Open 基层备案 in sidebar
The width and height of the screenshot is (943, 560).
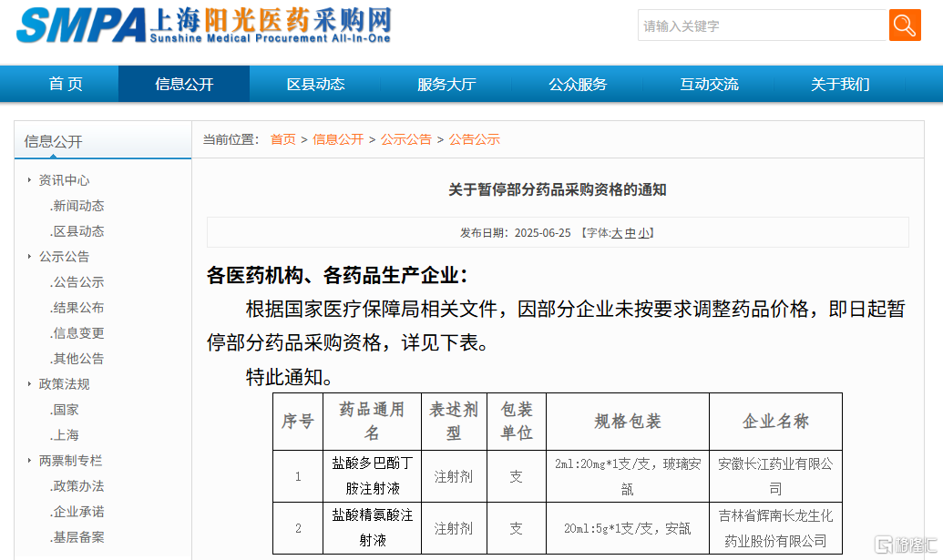77,537
